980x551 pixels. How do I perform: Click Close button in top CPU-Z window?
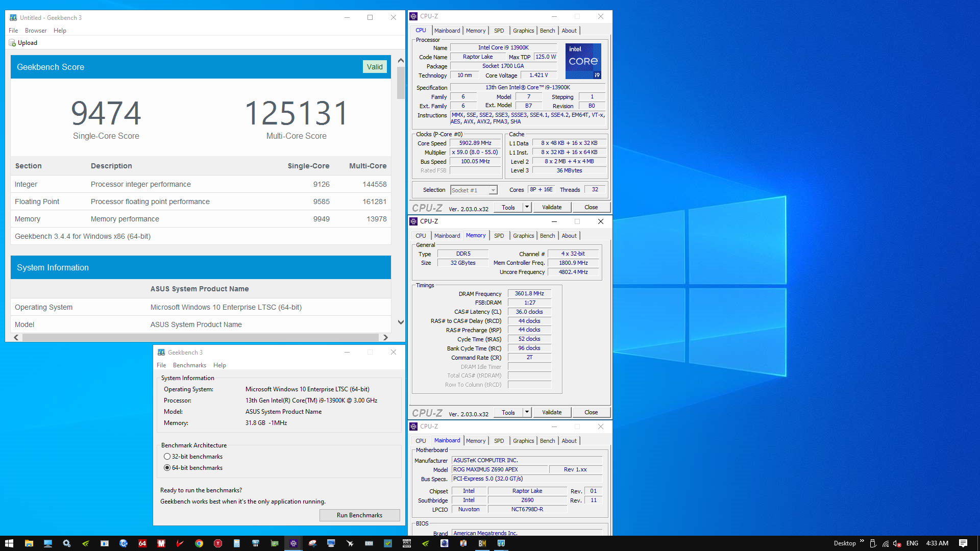point(591,207)
